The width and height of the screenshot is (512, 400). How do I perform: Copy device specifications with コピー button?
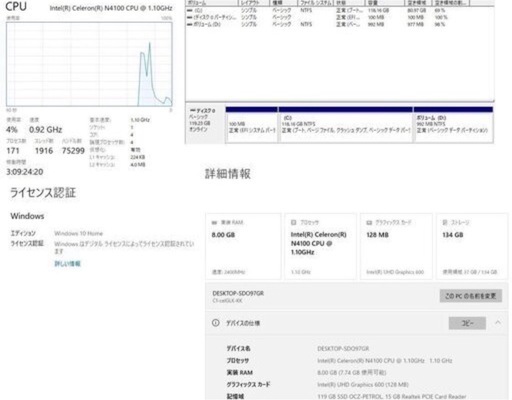click(467, 323)
